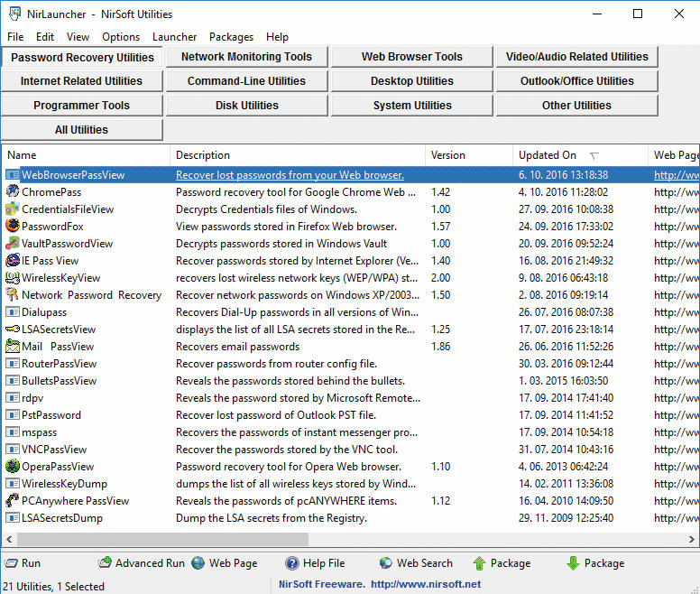The image size is (700, 594).
Task: Click the horizontal scrollbar thumb
Action: click(162, 539)
